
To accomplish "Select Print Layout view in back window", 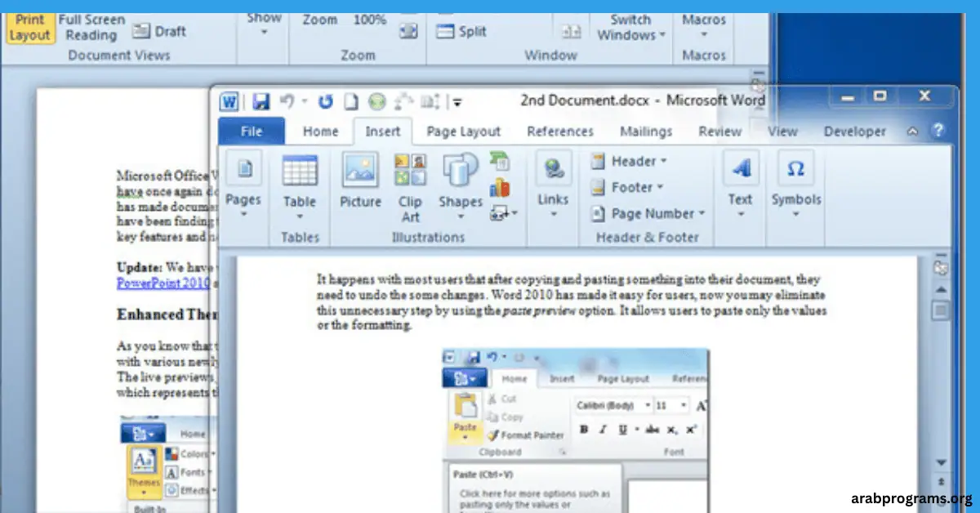I will coord(29,28).
